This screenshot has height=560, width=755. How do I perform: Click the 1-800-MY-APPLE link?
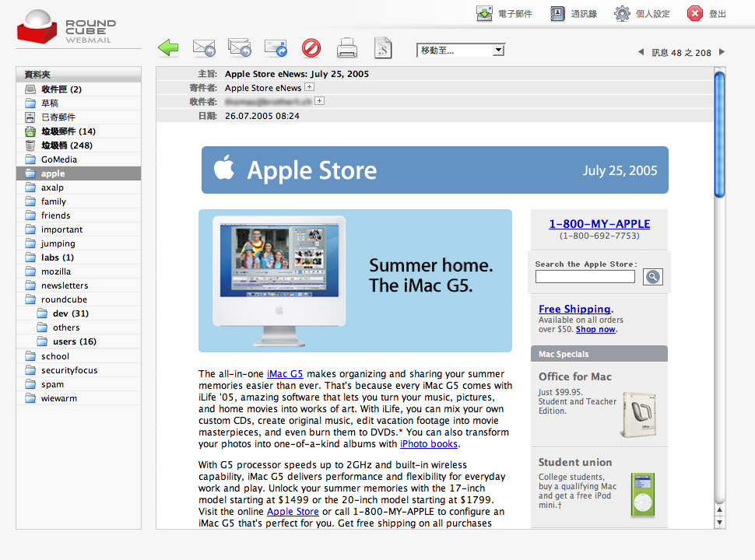pos(599,224)
